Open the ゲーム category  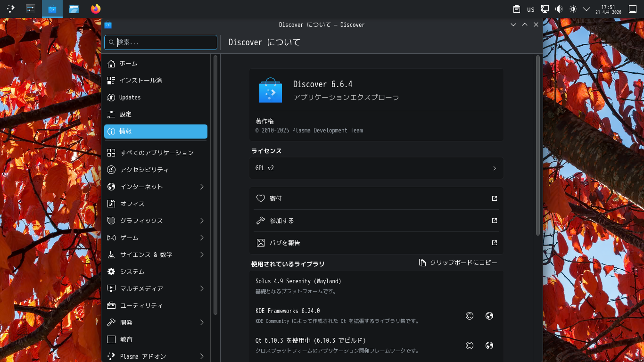[x=156, y=238]
